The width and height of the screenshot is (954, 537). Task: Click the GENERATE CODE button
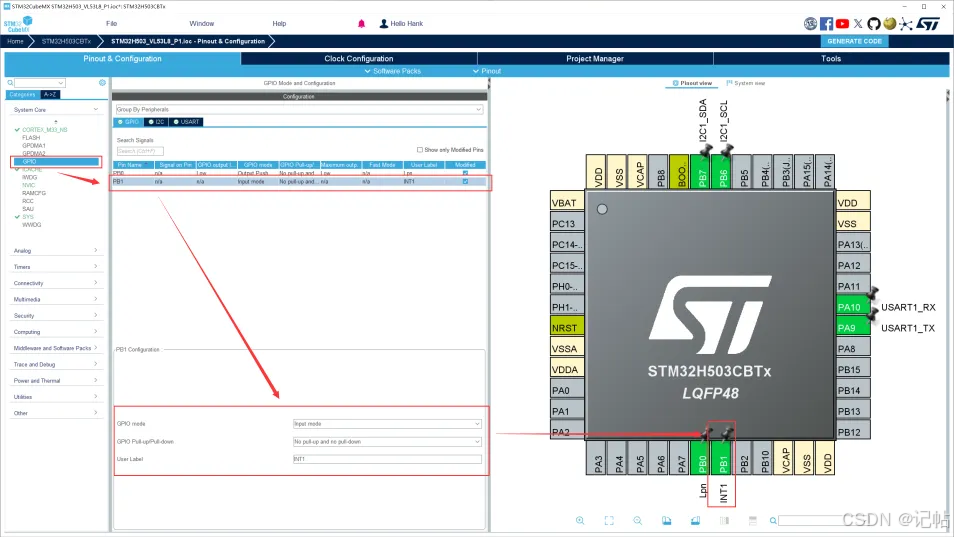(854, 41)
